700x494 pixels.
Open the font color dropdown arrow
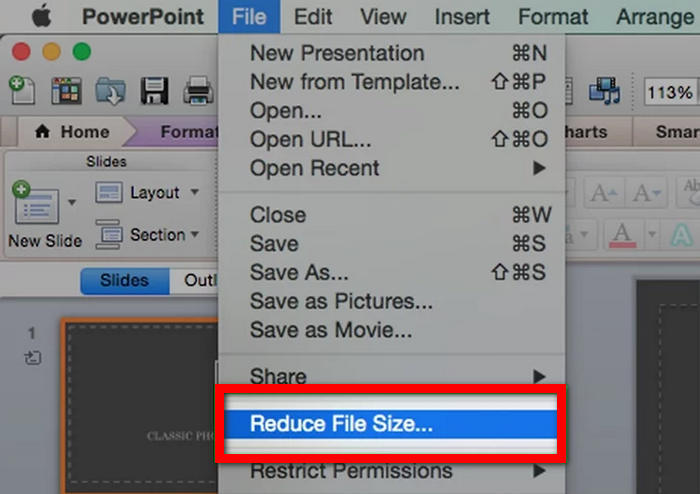[651, 234]
